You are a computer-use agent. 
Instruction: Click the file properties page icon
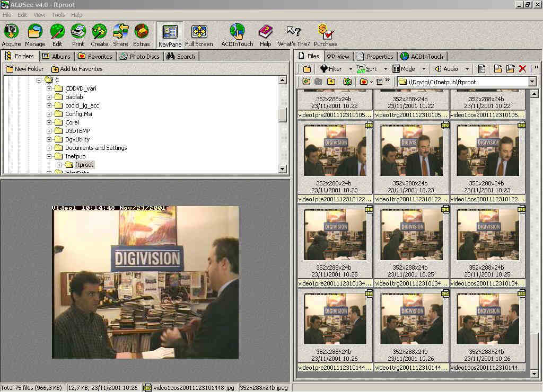click(x=481, y=69)
